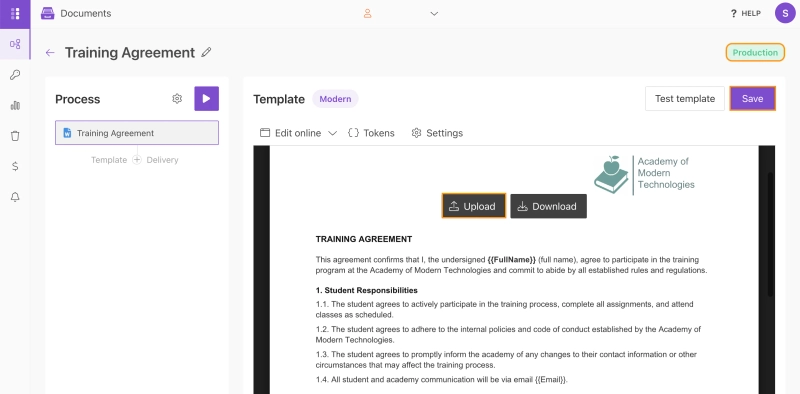The image size is (800, 394).
Task: Open Process settings gear icon
Action: 177,98
